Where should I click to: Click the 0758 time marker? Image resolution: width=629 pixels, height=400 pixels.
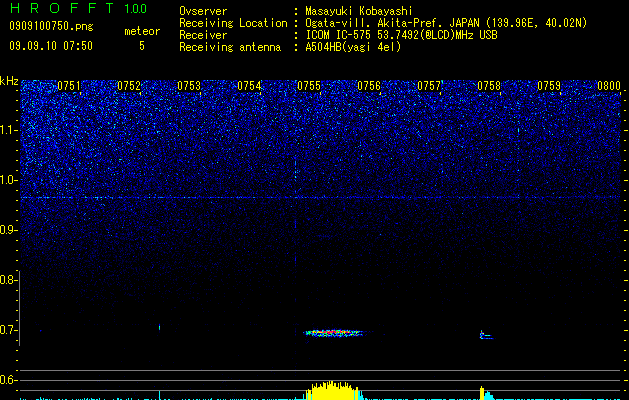[x=489, y=86]
